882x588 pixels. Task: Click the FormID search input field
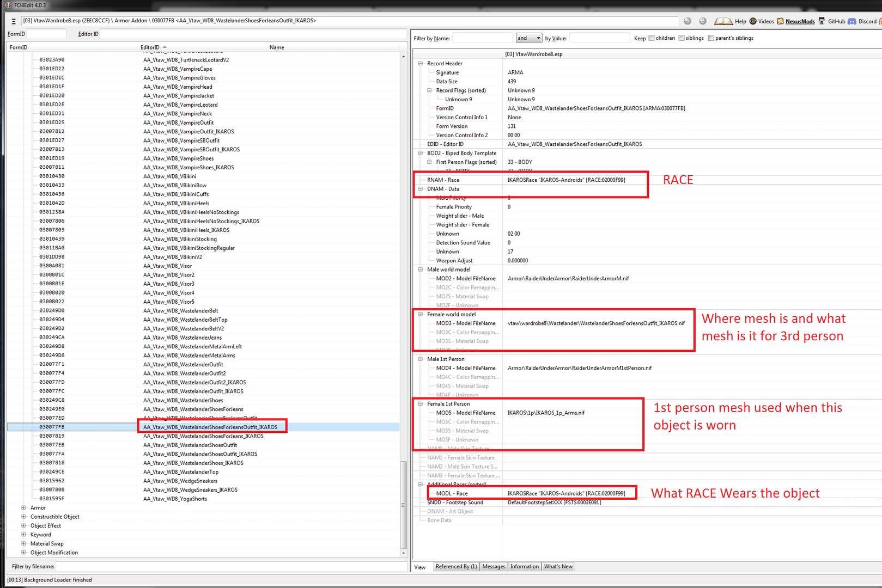point(46,34)
